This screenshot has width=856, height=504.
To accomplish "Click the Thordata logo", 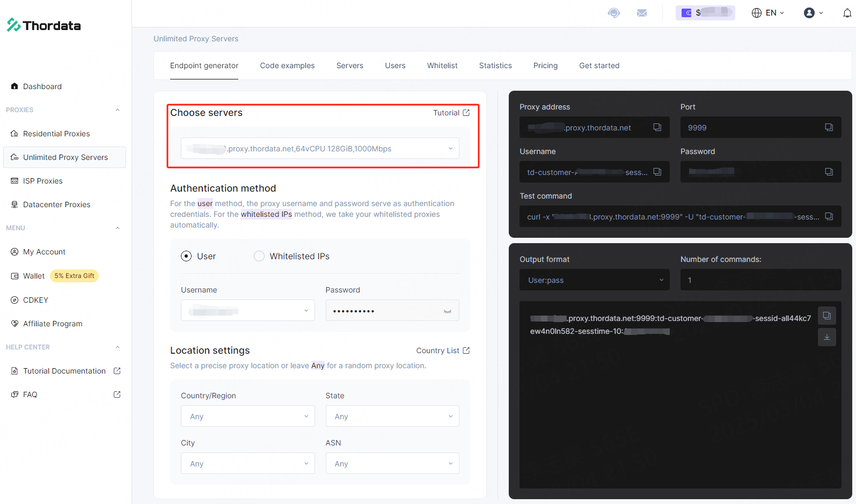I will point(44,25).
